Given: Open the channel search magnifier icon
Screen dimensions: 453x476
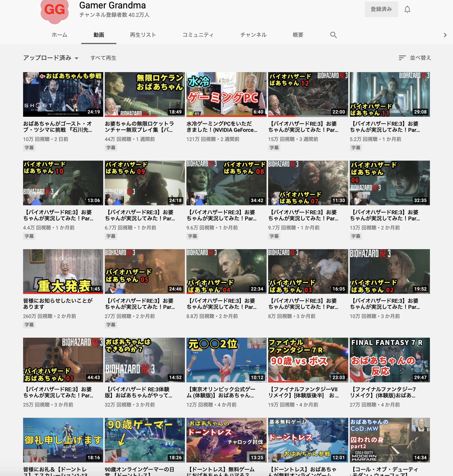Looking at the screenshot, I should point(333,35).
